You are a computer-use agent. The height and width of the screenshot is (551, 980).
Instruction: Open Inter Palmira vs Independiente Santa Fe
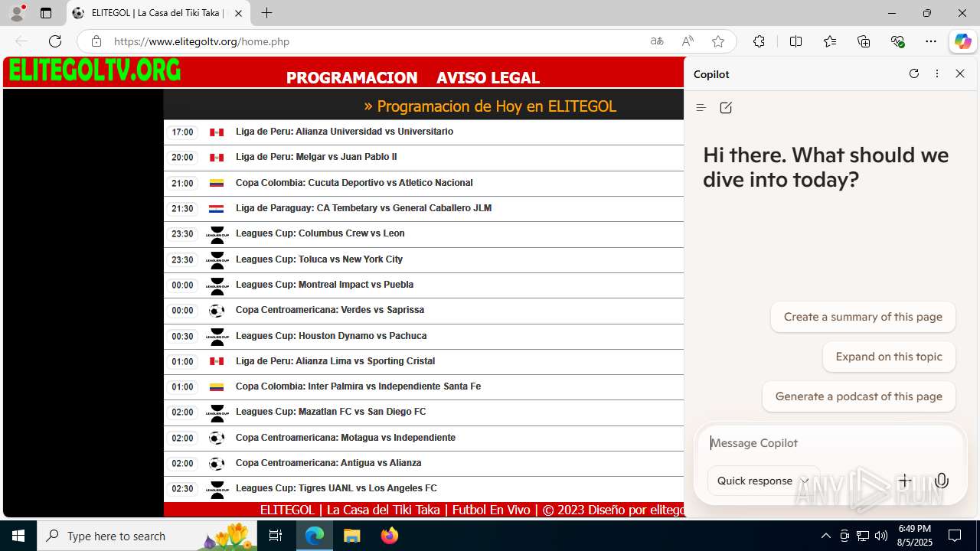pyautogui.click(x=358, y=386)
